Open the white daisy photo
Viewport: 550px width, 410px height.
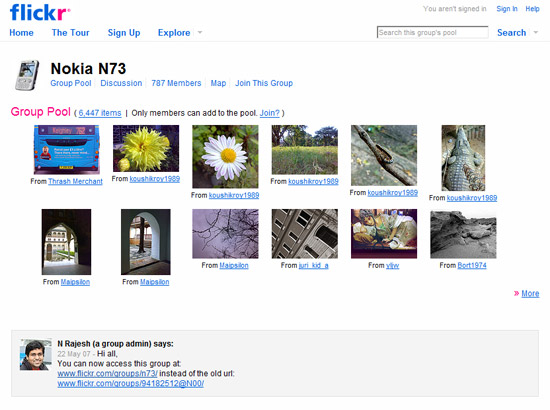(225, 156)
